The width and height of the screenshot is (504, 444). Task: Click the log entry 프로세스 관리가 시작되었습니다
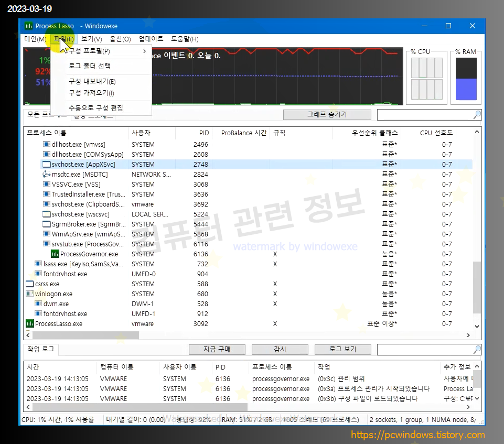(x=373, y=388)
